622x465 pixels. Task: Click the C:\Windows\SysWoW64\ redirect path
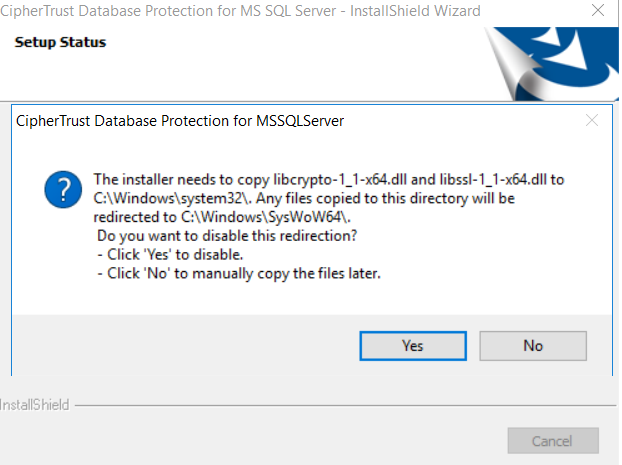tap(266, 217)
